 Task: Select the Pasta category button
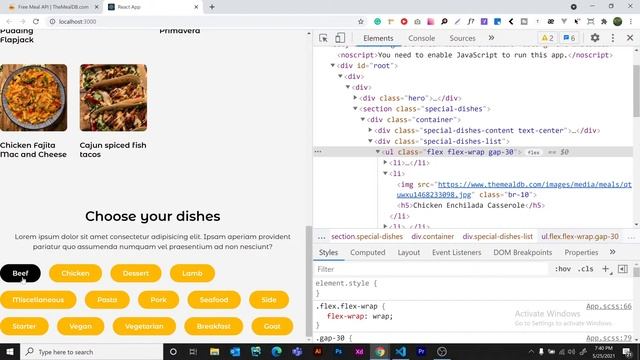[107, 300]
